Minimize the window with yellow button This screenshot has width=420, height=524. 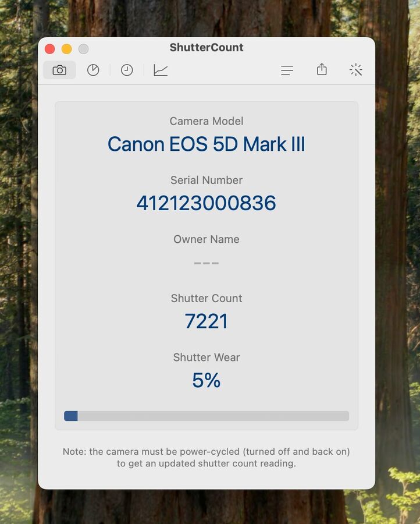tap(67, 49)
